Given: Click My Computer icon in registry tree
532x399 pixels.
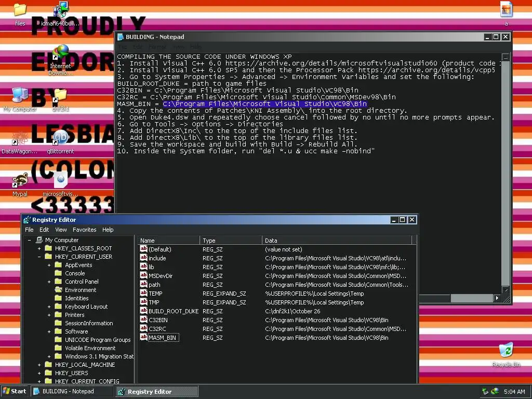Looking at the screenshot, I should (39, 240).
